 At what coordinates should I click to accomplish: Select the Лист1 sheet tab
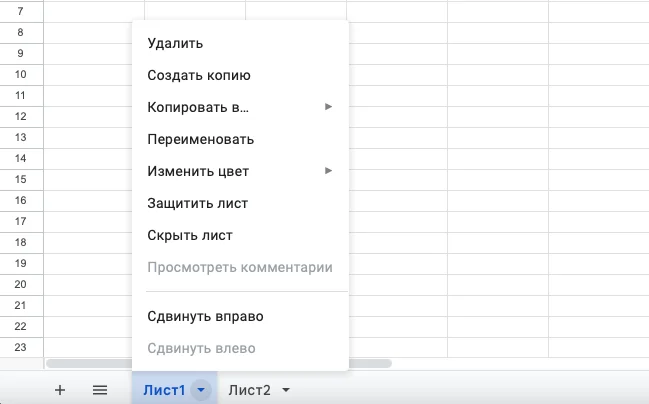[164, 390]
